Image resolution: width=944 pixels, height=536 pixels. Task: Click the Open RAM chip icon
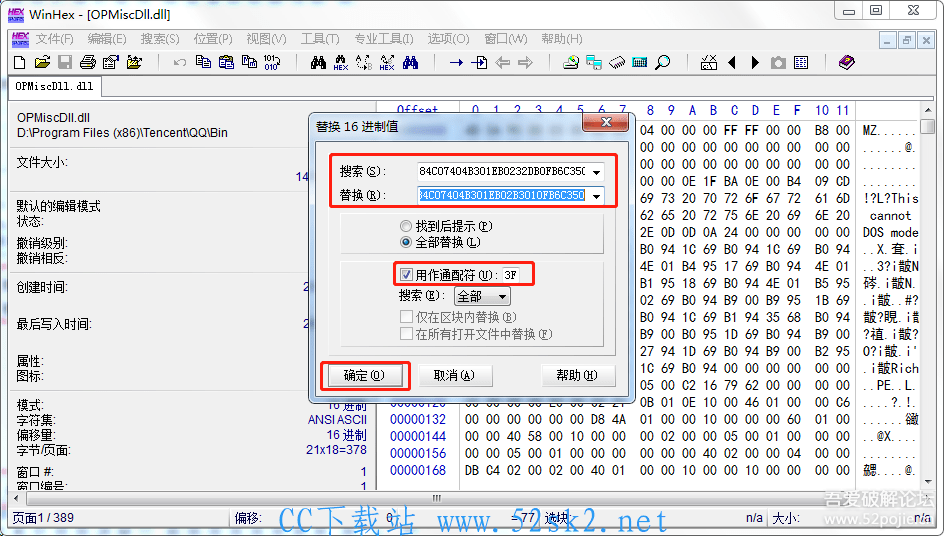pyautogui.click(x=617, y=63)
